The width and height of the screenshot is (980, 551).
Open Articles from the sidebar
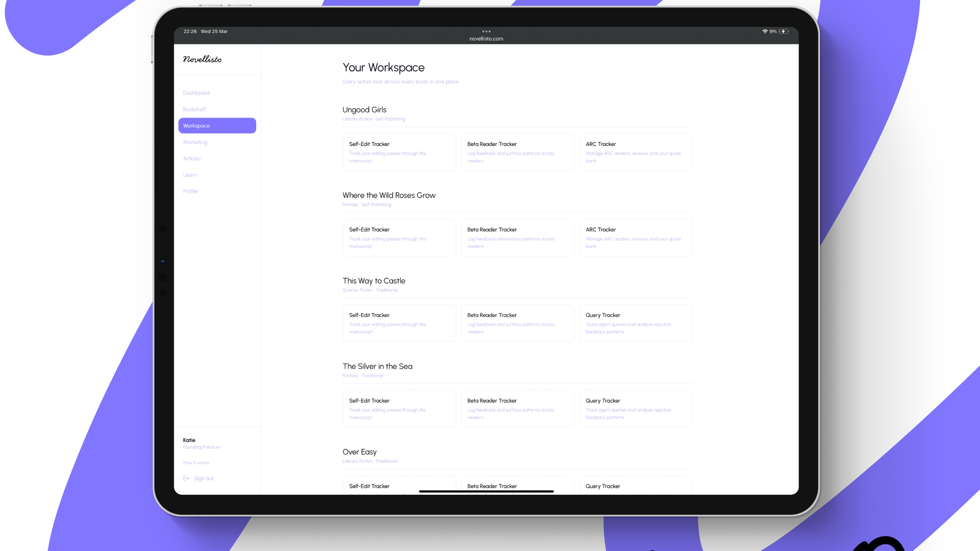click(191, 158)
